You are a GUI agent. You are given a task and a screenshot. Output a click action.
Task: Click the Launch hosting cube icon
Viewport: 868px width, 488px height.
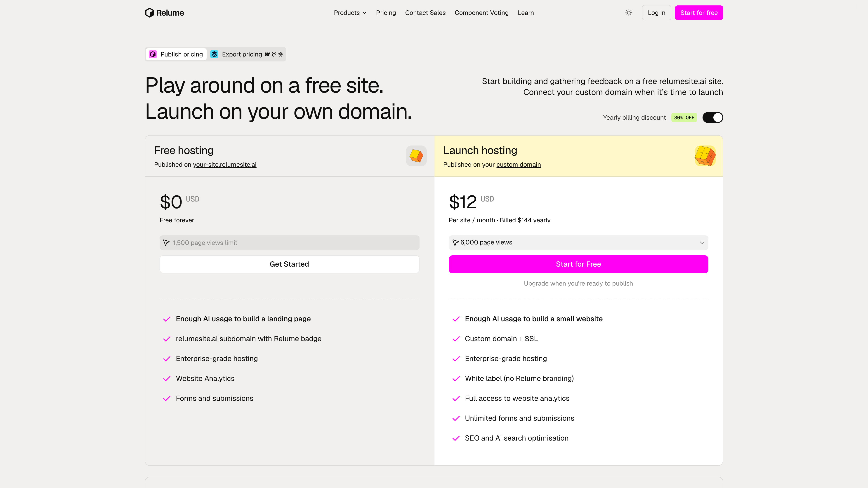pos(705,156)
